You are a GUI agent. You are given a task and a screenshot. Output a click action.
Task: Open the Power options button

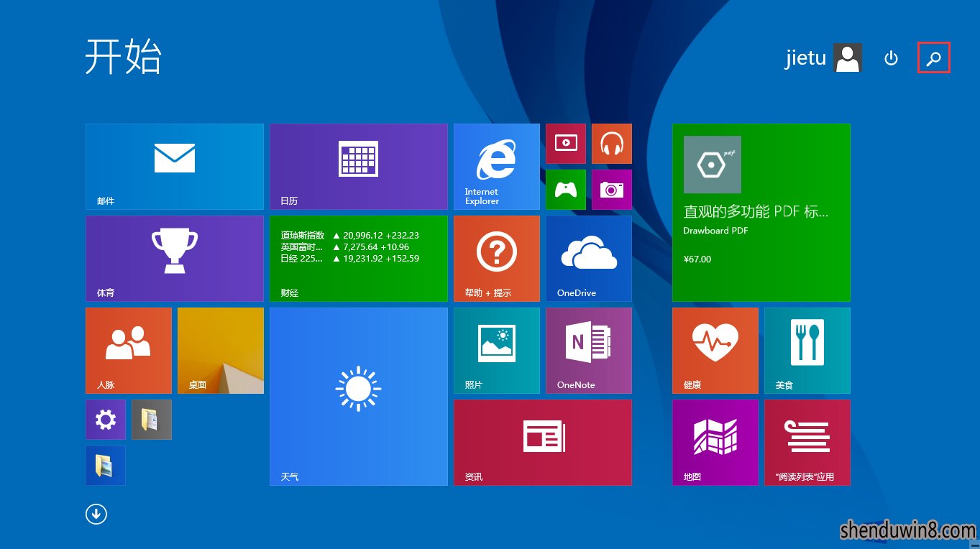[891, 58]
